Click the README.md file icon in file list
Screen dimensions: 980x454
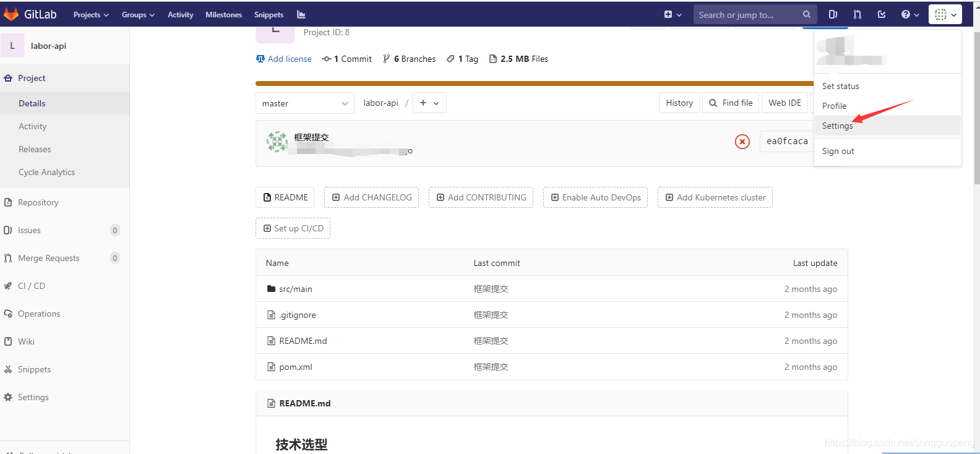tap(271, 341)
